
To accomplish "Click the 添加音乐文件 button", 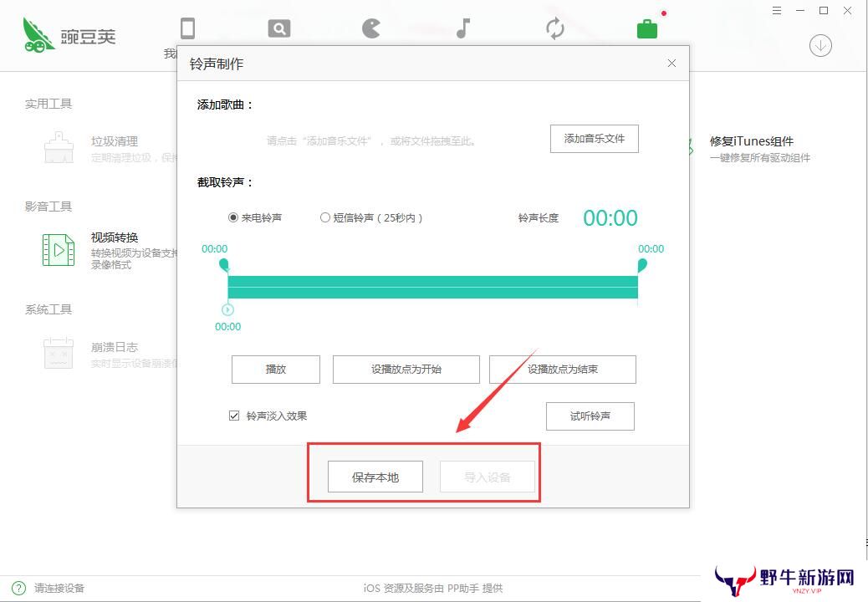I will (x=594, y=139).
